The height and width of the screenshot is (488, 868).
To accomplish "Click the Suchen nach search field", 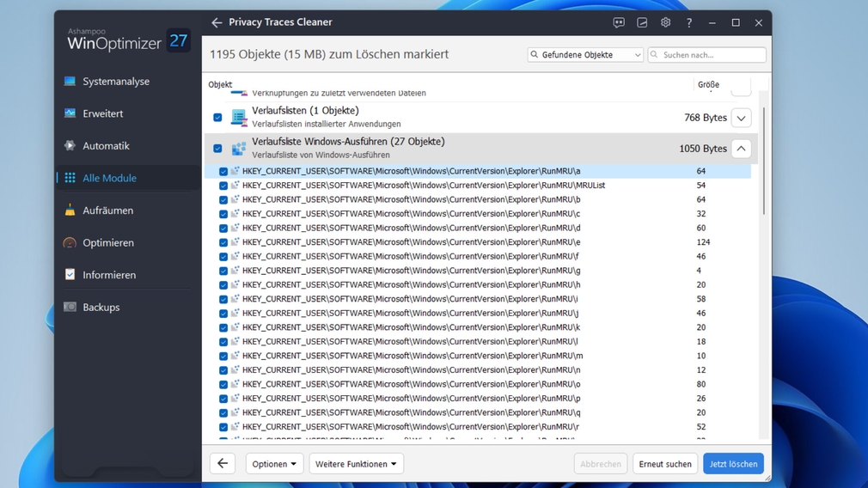I will (x=707, y=55).
